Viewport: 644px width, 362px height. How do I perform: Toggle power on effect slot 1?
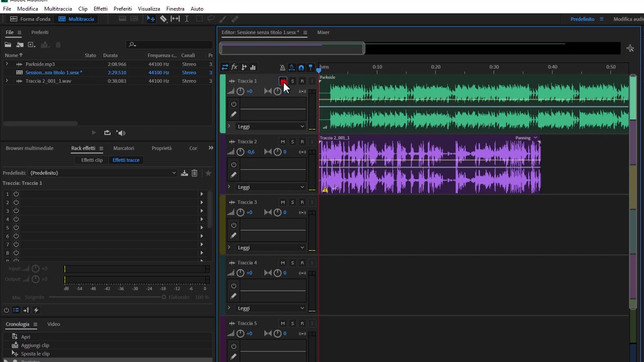pyautogui.click(x=16, y=194)
